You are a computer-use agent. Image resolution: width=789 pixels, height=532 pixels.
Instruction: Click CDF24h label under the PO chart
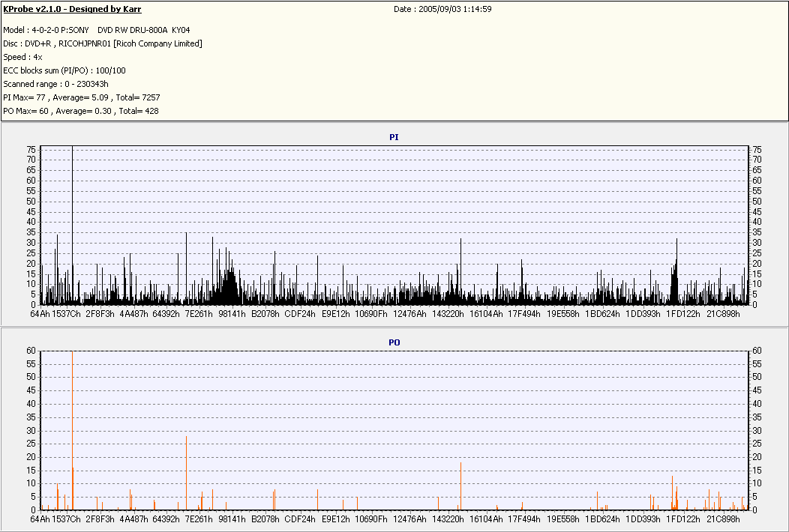[x=300, y=519]
